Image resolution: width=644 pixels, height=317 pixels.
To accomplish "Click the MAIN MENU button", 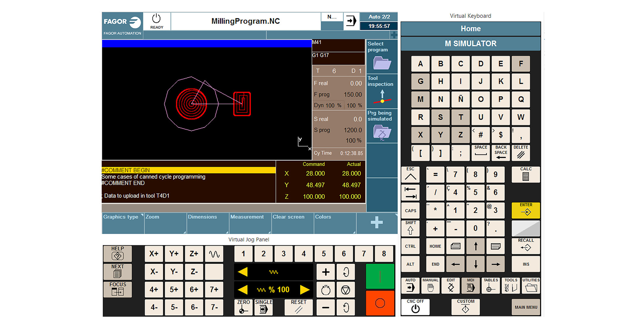I will tap(525, 307).
